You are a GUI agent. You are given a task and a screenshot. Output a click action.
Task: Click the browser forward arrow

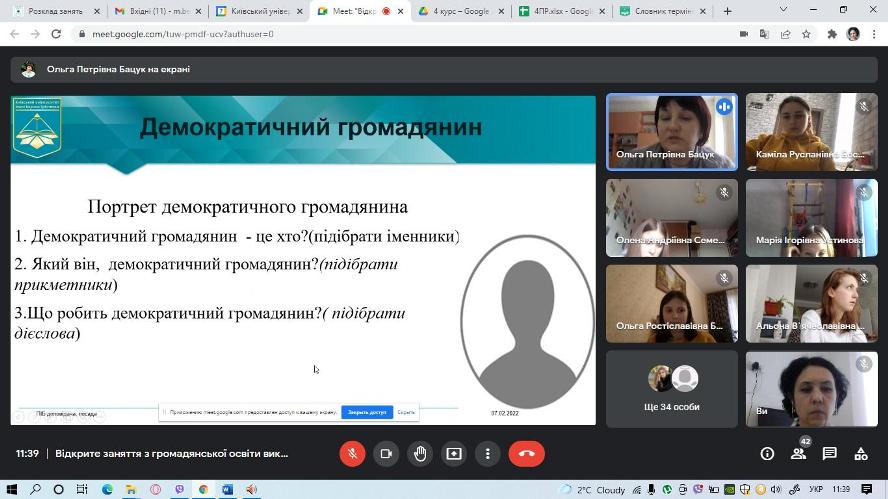[35, 34]
